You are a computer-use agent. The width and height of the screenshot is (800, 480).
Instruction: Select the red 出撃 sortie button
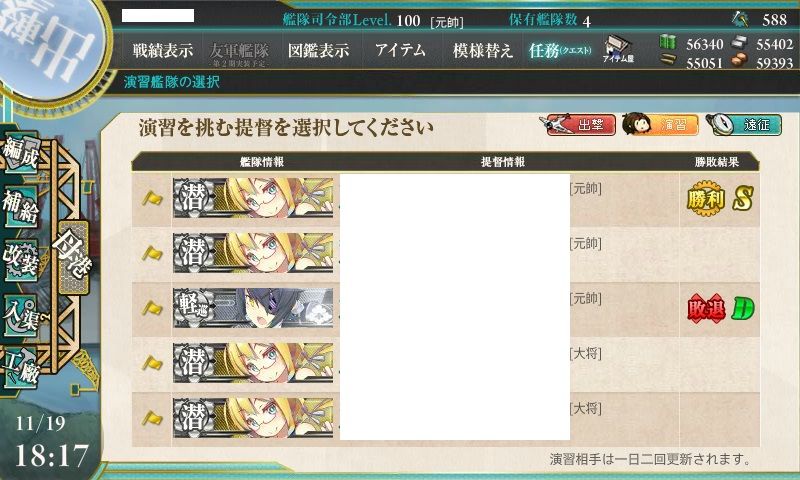pos(577,124)
